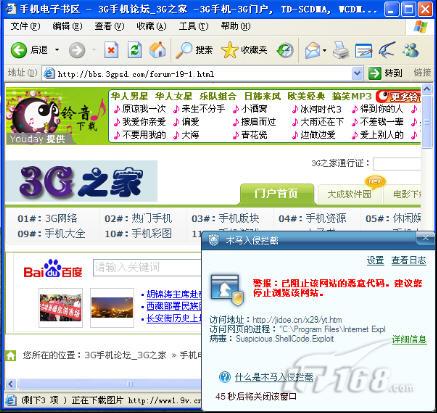Click the vertical scrollbar up arrow
Screen dimensions: 437x413
coord(427,89)
